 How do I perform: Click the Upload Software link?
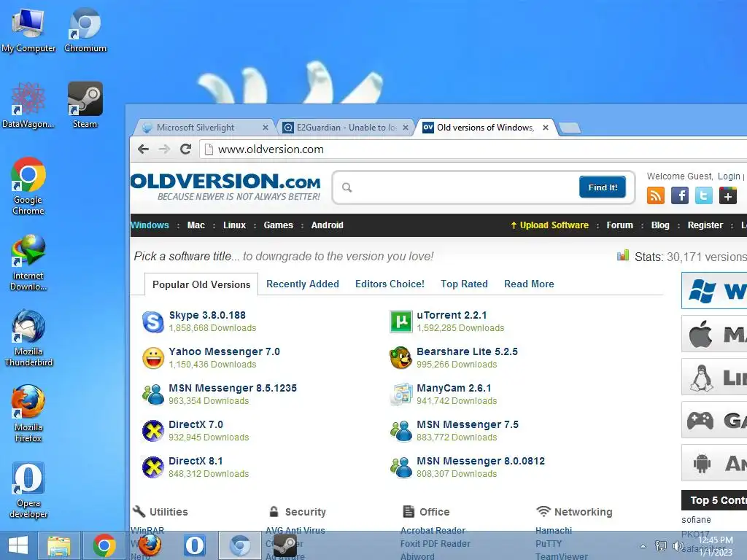click(x=549, y=225)
